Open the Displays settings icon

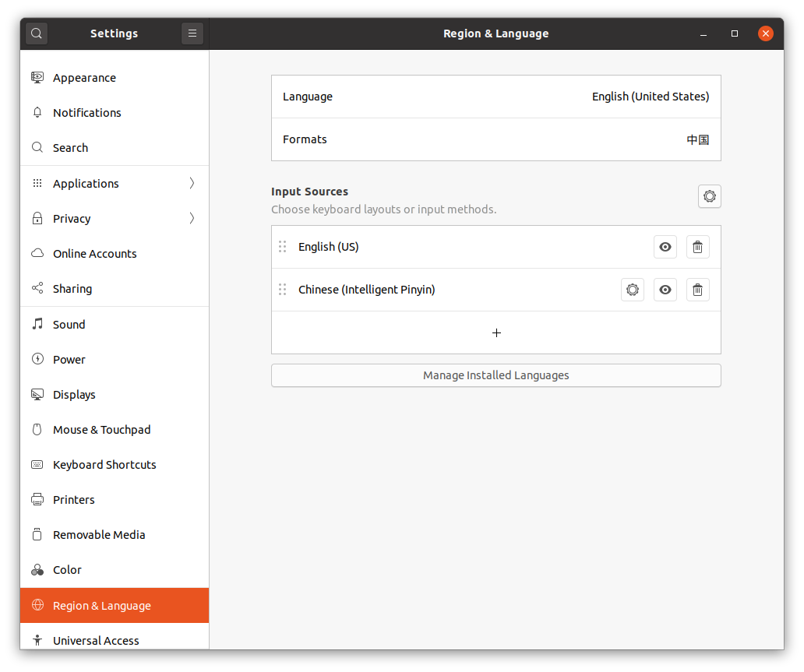37,394
